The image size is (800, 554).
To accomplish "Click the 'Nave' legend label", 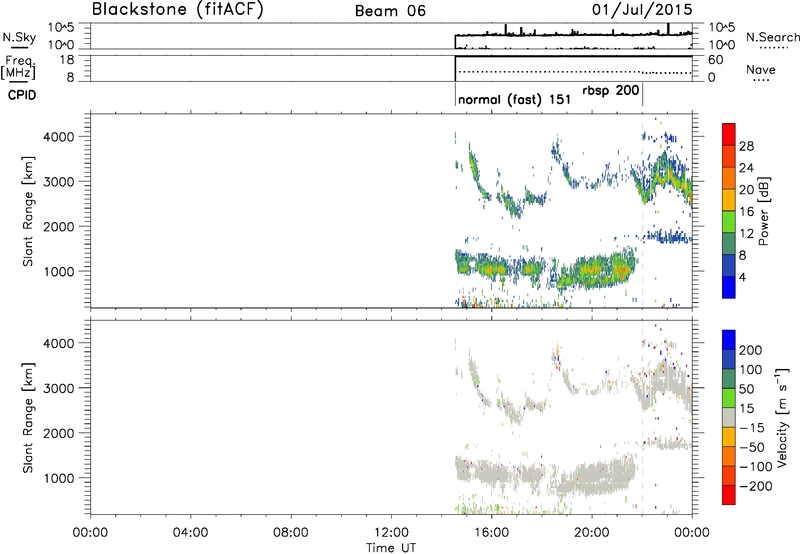I will click(761, 70).
